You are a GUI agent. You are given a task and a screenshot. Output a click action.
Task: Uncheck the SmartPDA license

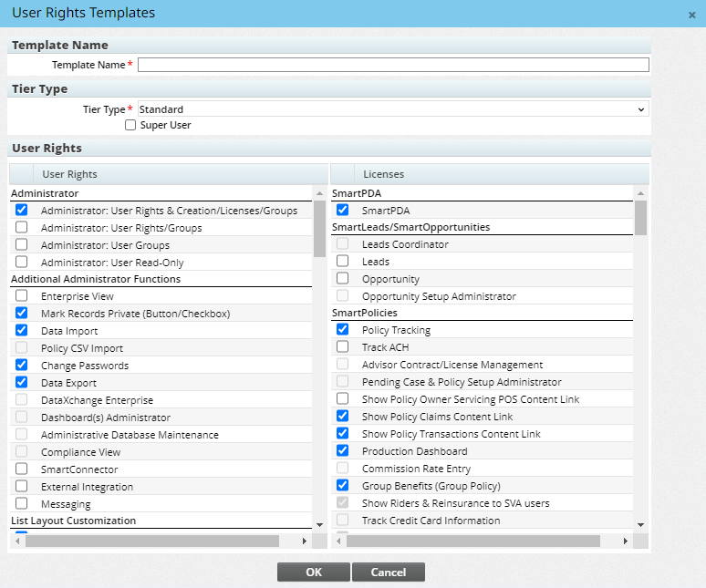coord(342,210)
